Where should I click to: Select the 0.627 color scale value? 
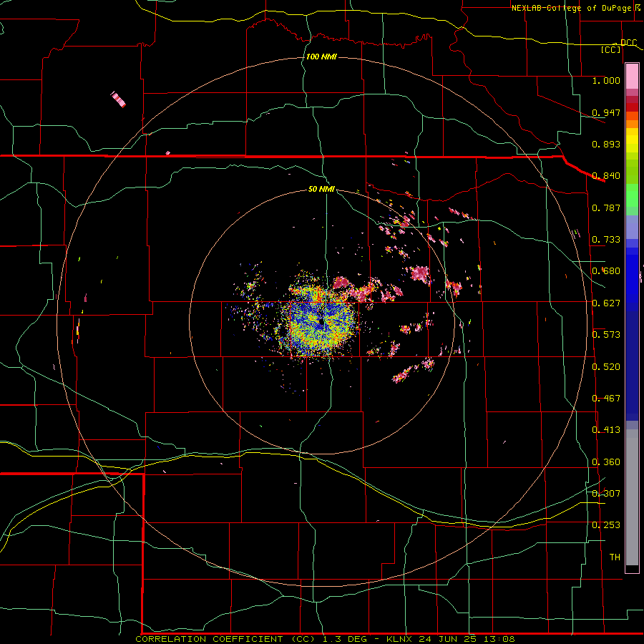[606, 303]
